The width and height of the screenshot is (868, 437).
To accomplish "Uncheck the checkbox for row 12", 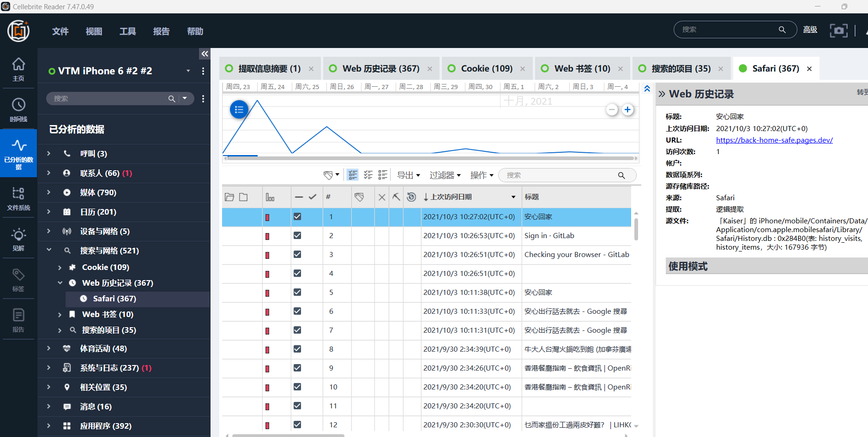I will (297, 425).
